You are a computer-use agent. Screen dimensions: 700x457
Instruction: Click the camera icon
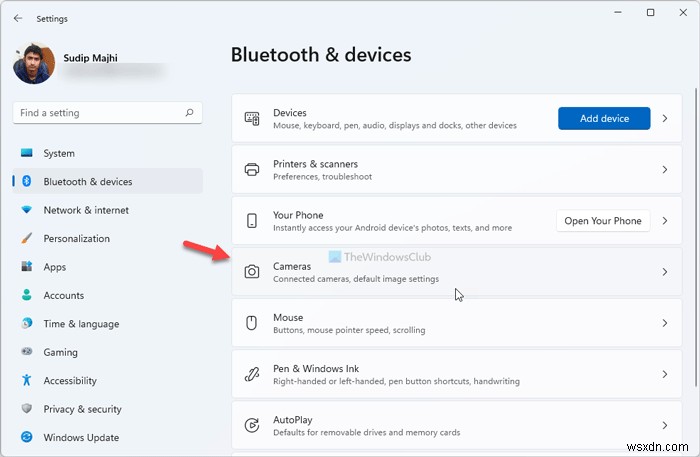point(252,272)
